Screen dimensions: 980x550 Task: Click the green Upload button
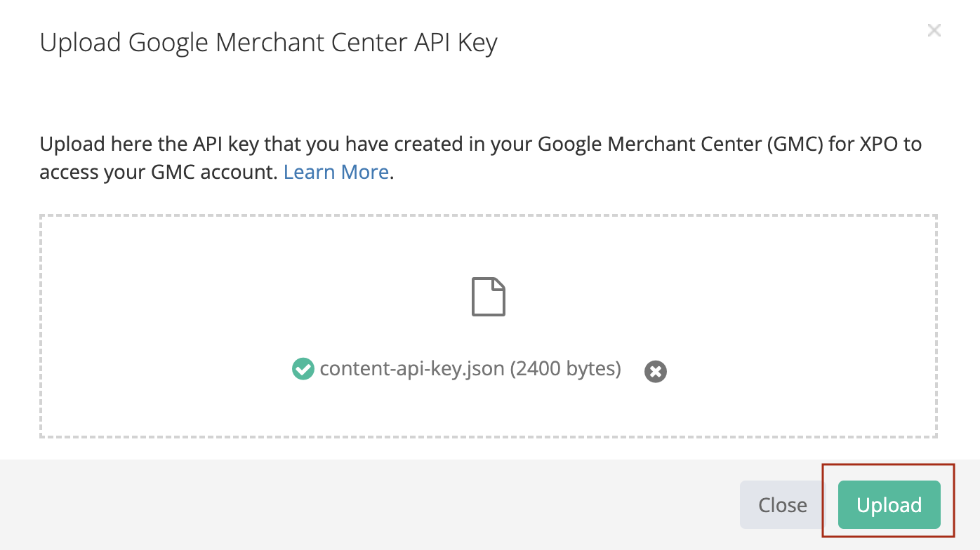889,505
